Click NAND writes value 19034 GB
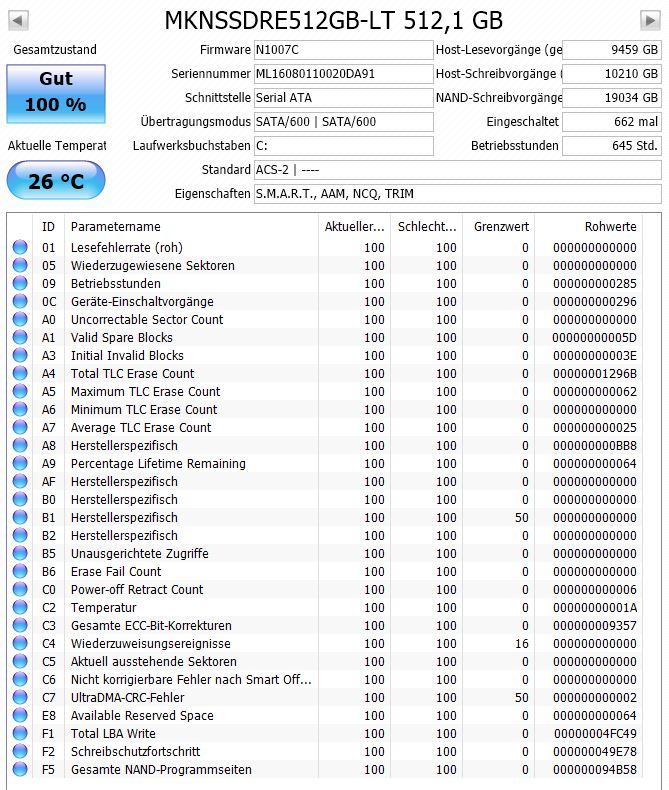The width and height of the screenshot is (669, 790). click(612, 98)
